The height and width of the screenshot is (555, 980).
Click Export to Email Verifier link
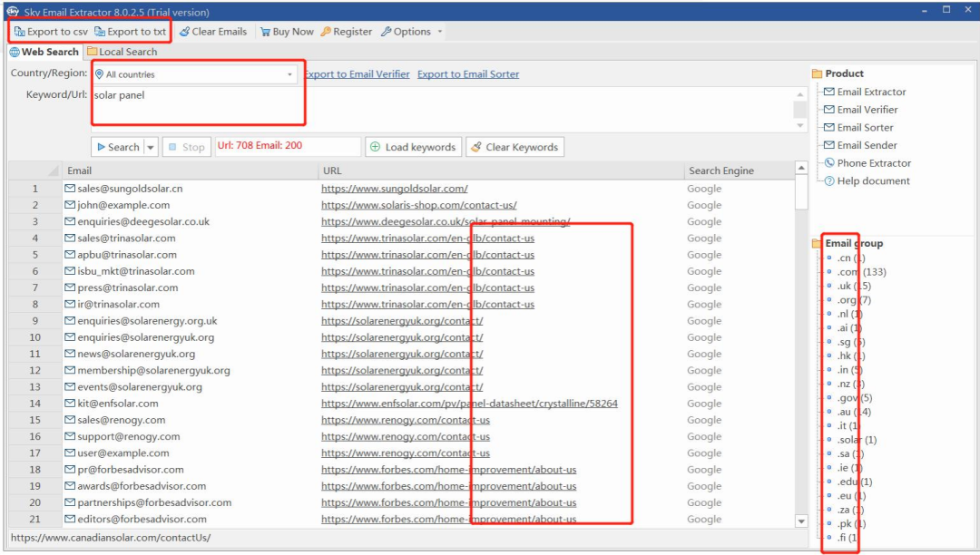click(357, 74)
